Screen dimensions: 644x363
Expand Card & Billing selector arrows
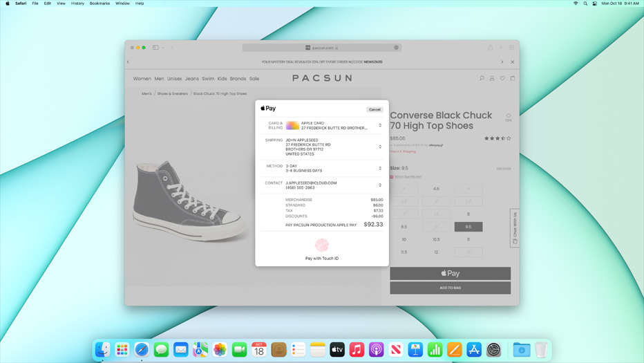click(x=380, y=125)
